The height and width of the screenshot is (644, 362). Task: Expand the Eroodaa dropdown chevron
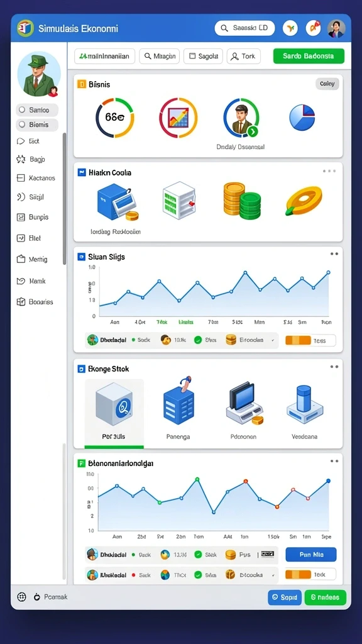273,340
